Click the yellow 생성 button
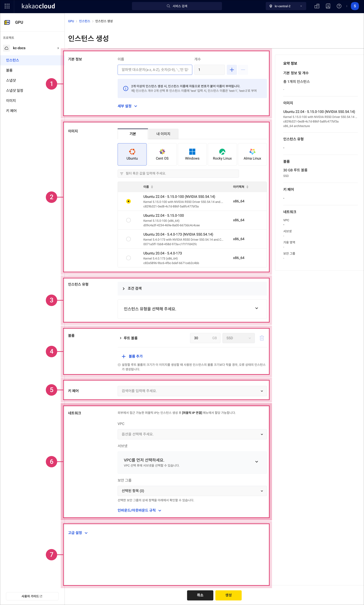 [x=228, y=595]
